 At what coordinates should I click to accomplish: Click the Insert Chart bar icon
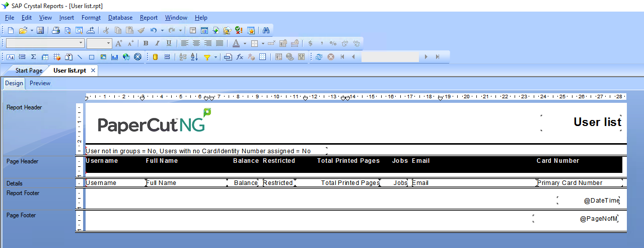click(x=115, y=57)
